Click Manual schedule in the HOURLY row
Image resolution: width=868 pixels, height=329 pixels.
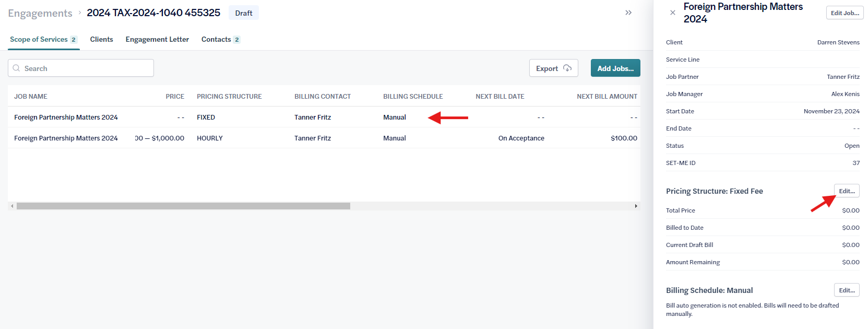pos(395,138)
